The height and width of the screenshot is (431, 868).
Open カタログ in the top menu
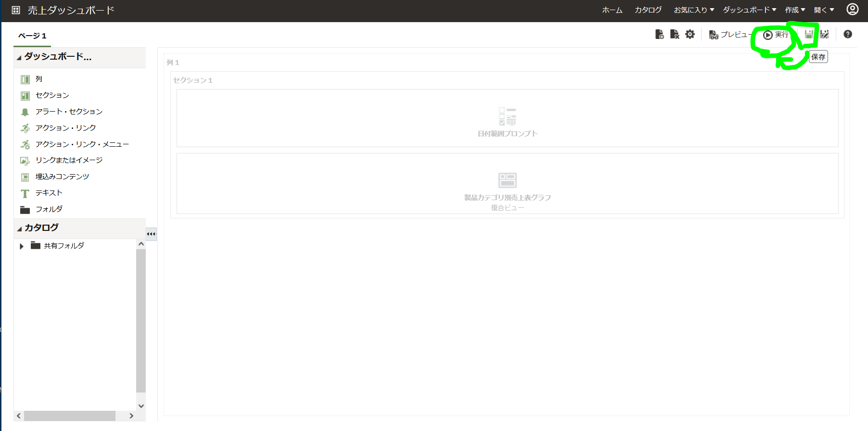648,10
